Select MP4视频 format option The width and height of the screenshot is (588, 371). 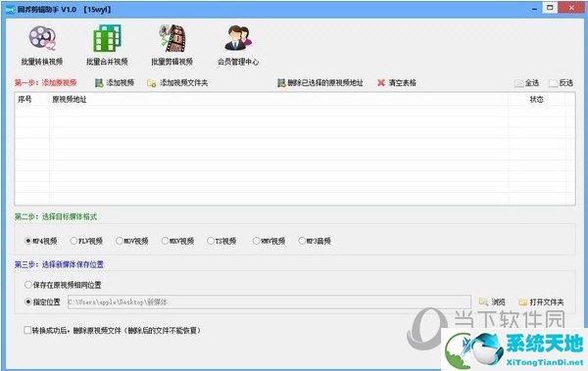point(41,241)
